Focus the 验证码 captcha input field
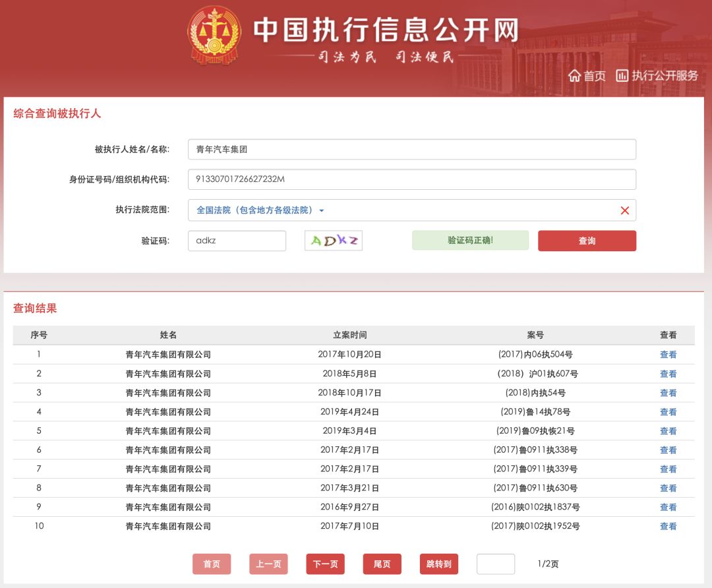The width and height of the screenshot is (712, 588). click(237, 241)
